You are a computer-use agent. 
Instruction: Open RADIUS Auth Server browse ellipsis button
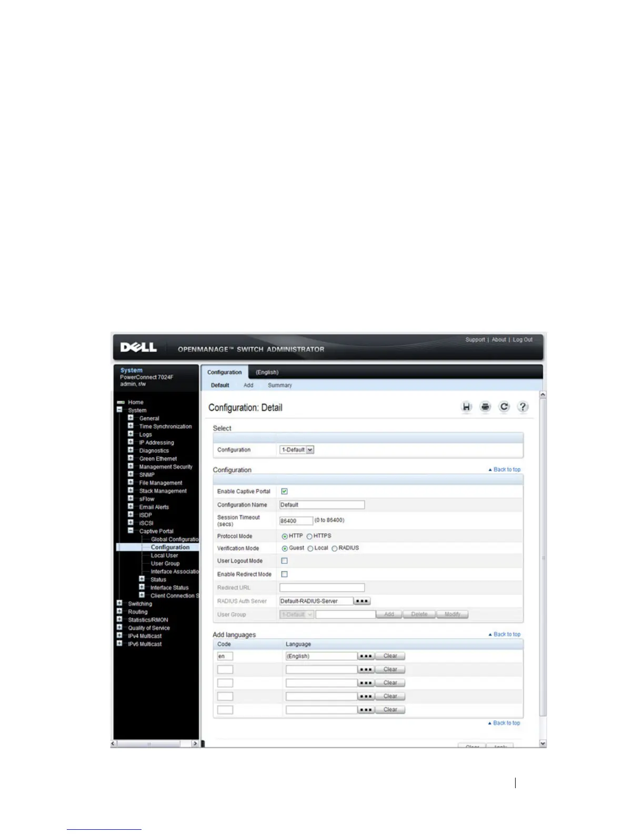click(x=362, y=601)
